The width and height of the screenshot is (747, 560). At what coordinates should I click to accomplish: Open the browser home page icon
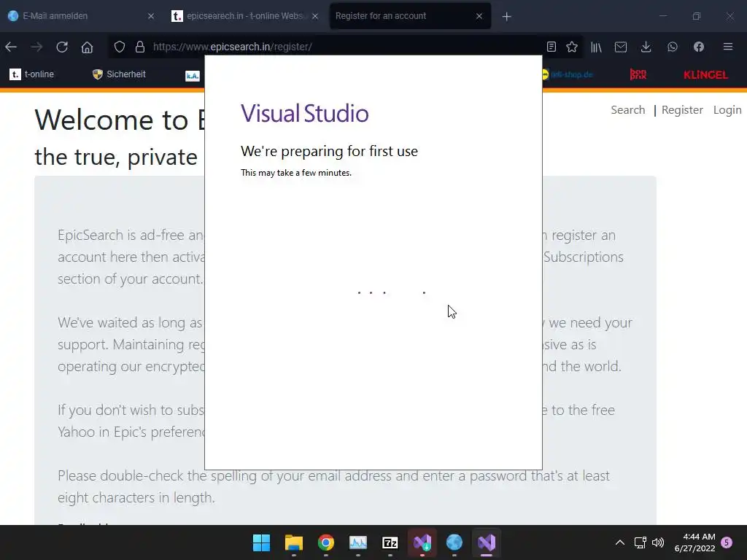pos(88,47)
